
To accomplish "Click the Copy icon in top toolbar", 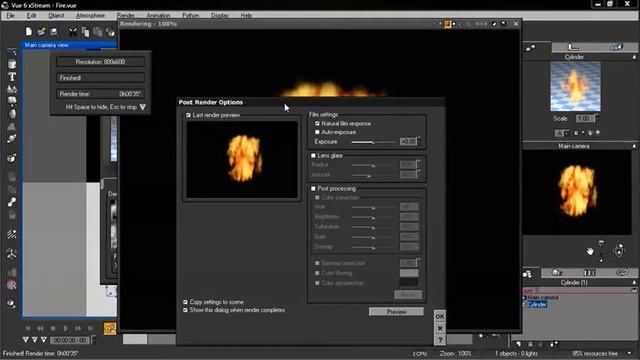I will pyautogui.click(x=85, y=31).
